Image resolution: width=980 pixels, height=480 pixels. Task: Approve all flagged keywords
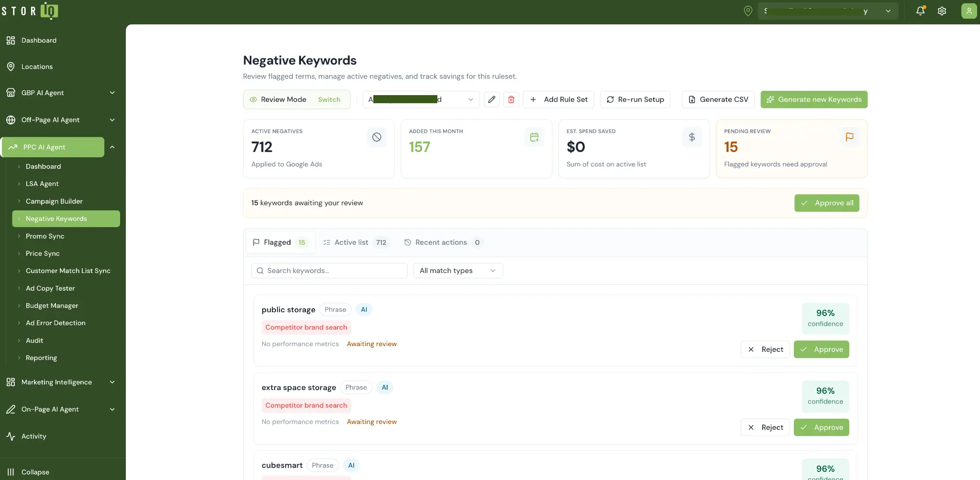pos(827,203)
